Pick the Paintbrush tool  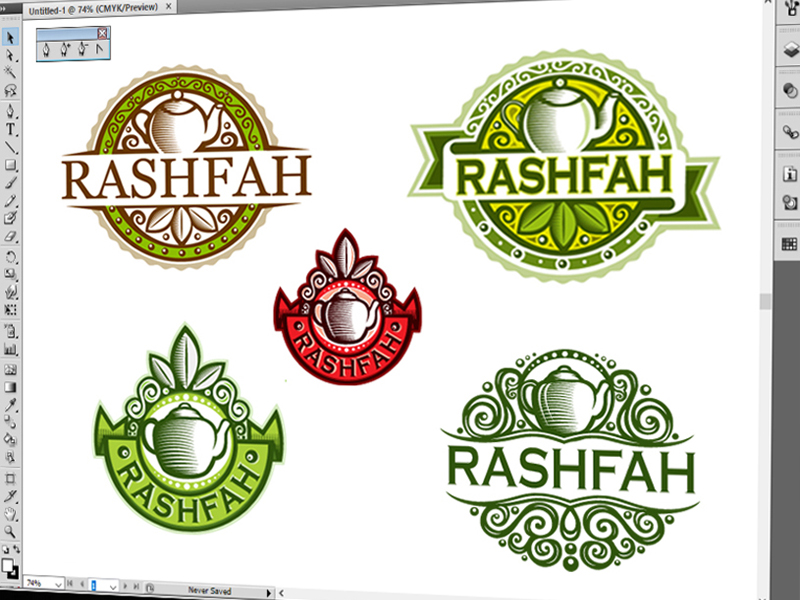point(10,183)
